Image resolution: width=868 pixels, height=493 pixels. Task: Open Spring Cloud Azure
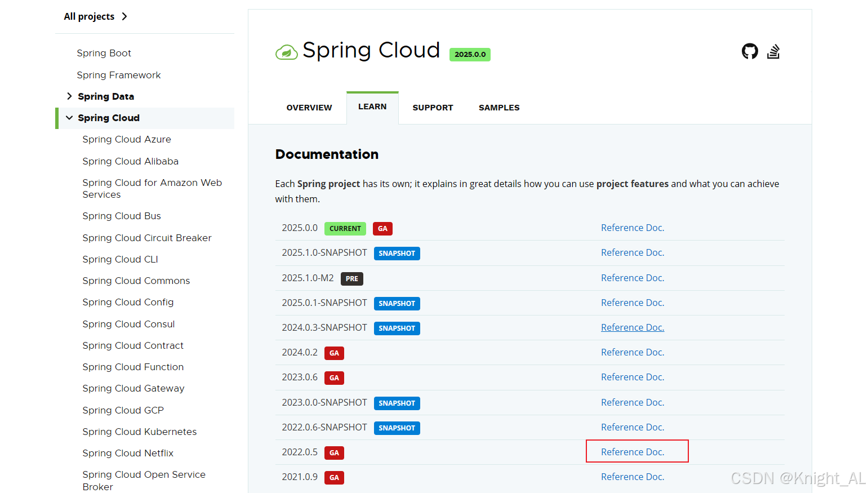point(127,139)
